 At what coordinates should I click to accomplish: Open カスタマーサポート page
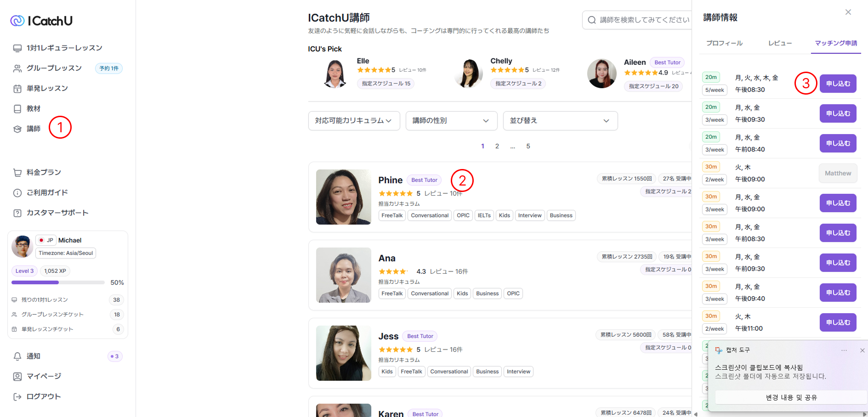point(57,213)
